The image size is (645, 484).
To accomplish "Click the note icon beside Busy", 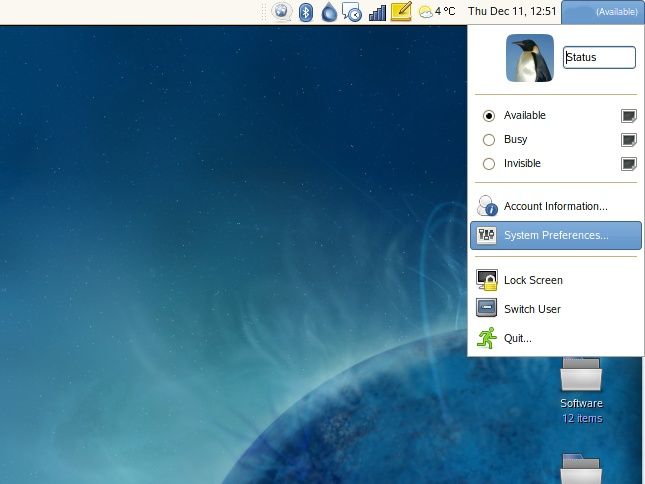I will 629,140.
